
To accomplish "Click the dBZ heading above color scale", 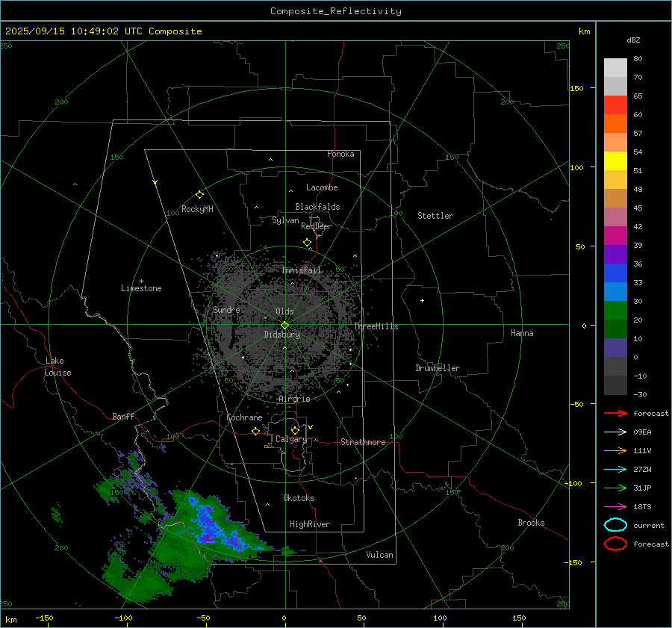I will click(x=633, y=40).
